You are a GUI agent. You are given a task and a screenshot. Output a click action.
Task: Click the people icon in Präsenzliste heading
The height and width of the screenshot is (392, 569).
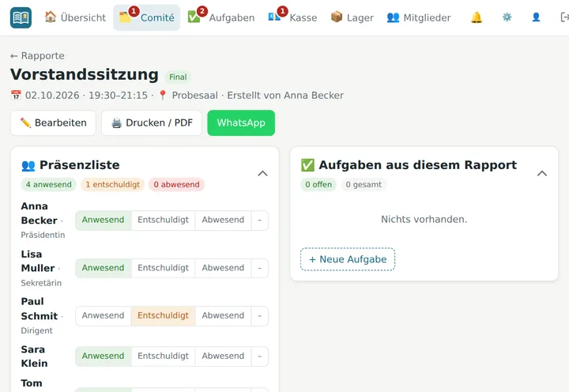pyautogui.click(x=28, y=165)
